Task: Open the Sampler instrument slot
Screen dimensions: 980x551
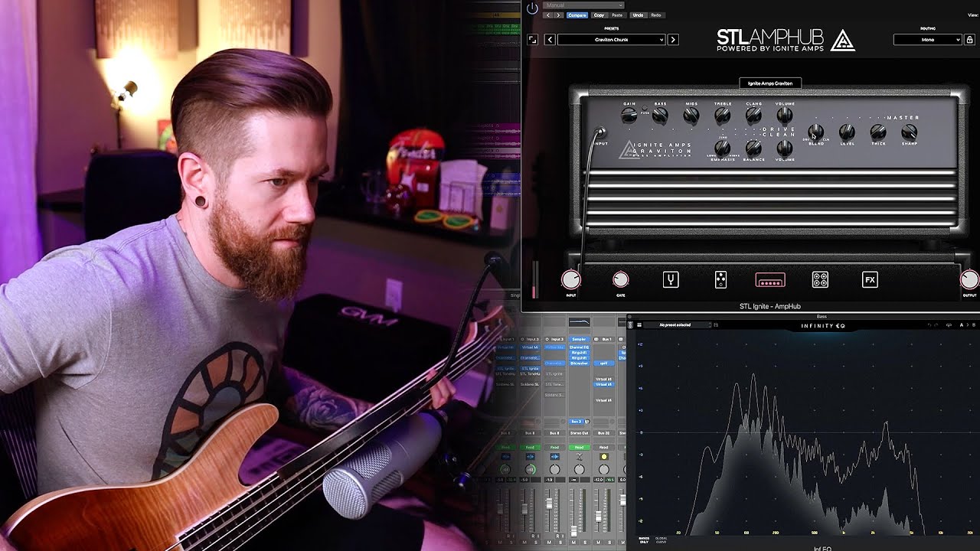Action: 579,339
